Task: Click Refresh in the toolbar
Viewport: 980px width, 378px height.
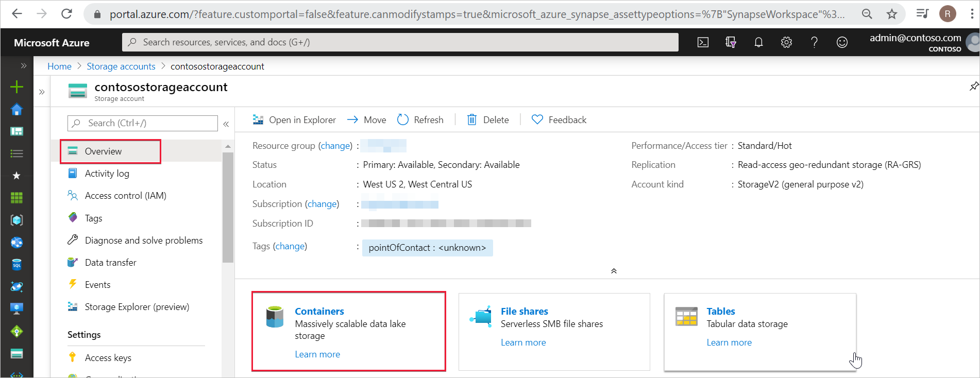Action: click(420, 120)
